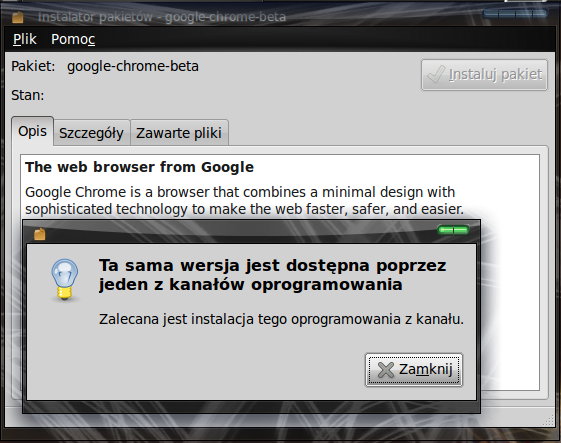Click the lightbulb information icon
Screen dimensions: 561x443
tap(64, 279)
